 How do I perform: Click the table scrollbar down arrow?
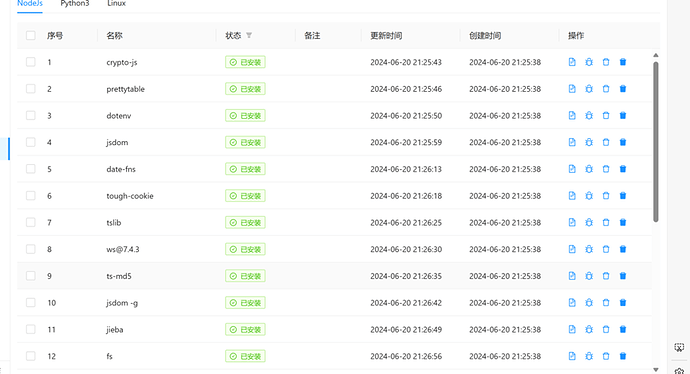tap(656, 370)
